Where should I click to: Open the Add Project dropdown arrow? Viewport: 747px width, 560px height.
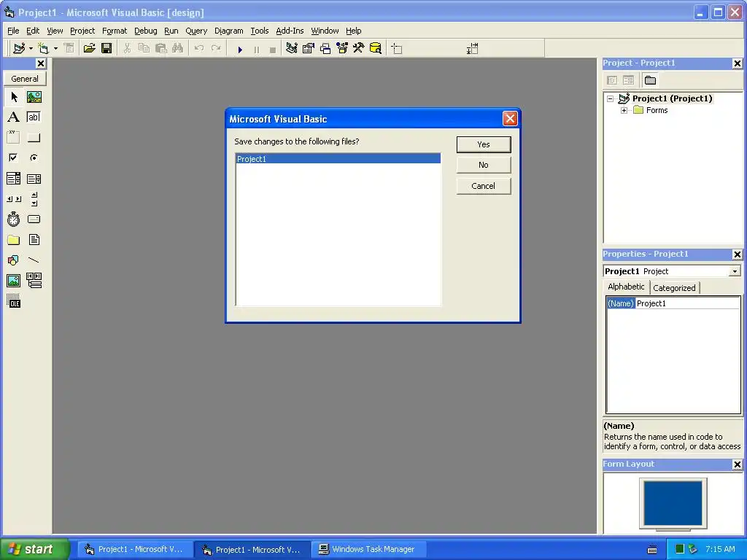(x=31, y=48)
